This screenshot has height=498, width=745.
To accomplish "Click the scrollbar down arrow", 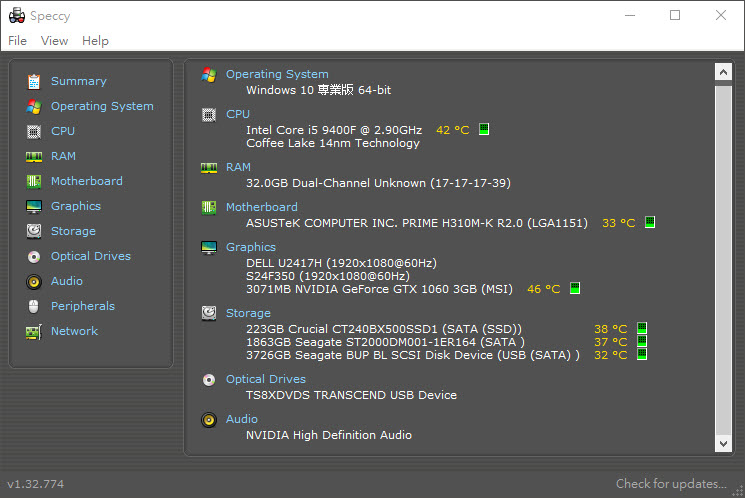I will tap(723, 443).
